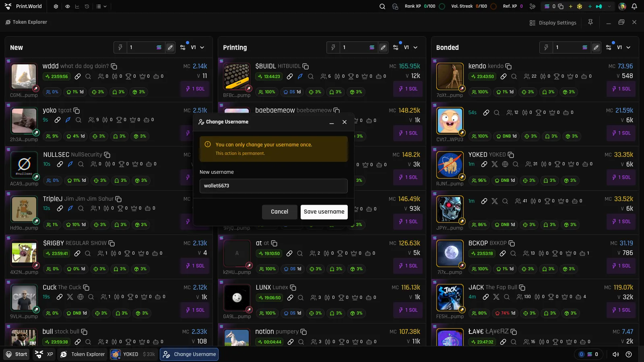644x362 pixels.
Task: Copy the wddd token name
Action: 114,66
